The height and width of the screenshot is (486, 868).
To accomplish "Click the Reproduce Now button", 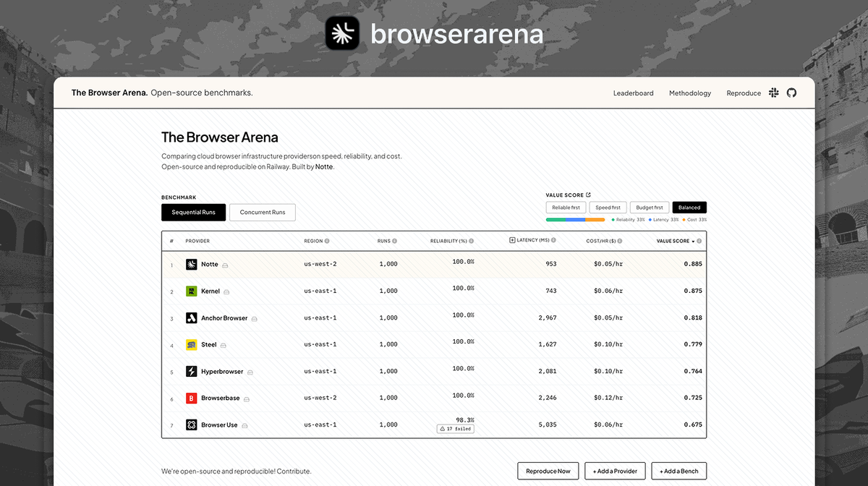I will click(x=548, y=471).
